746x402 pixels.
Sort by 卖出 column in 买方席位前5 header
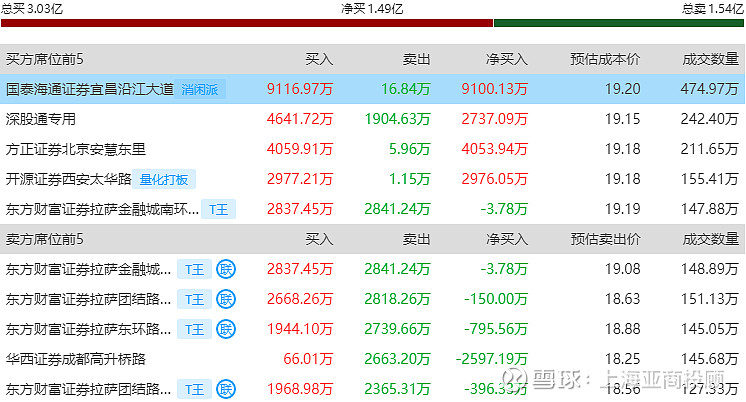tap(416, 59)
